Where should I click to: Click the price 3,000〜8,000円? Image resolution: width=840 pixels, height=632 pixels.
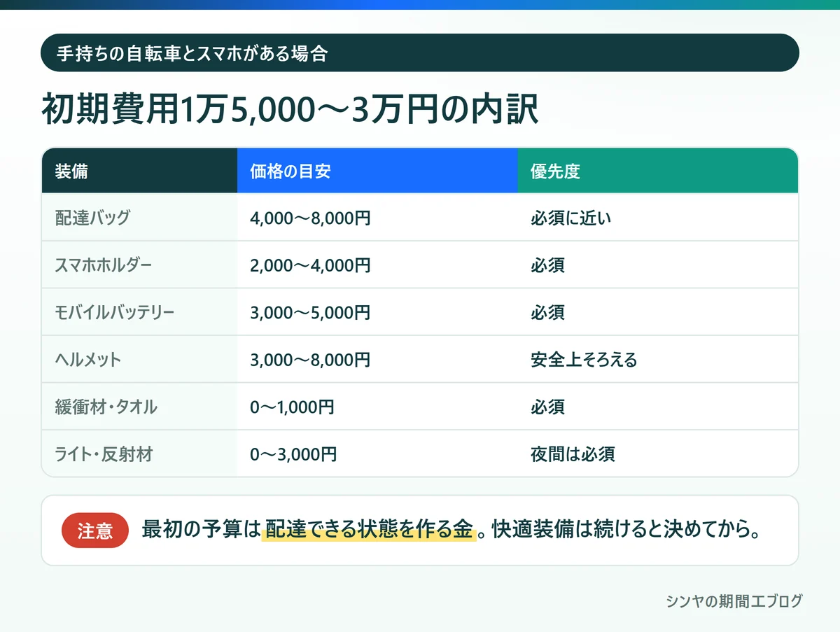[x=310, y=360]
